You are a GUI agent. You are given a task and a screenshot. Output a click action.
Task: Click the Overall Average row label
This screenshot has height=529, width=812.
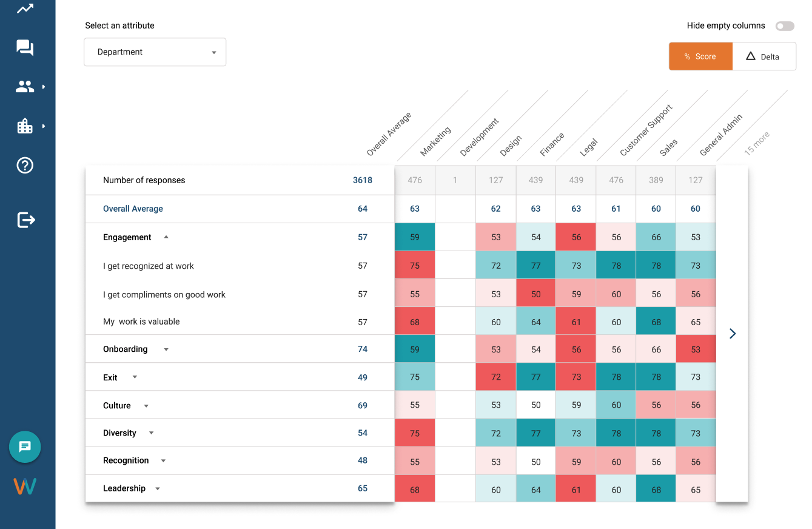point(133,209)
